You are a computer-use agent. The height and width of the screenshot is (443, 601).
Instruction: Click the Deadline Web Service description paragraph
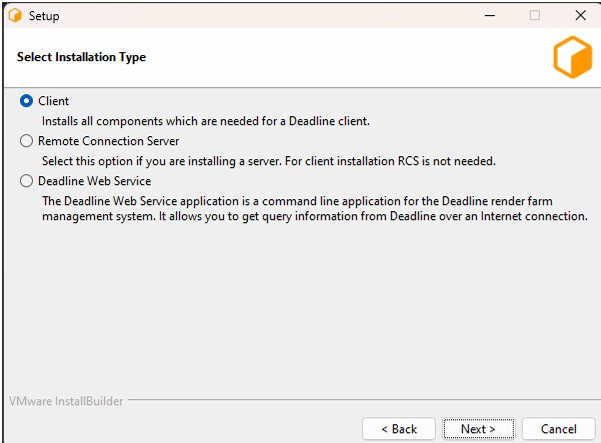315,208
